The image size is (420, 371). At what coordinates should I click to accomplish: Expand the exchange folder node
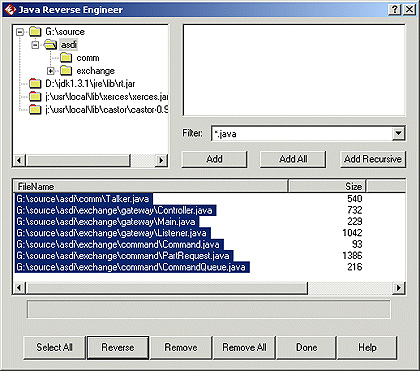pos(51,71)
